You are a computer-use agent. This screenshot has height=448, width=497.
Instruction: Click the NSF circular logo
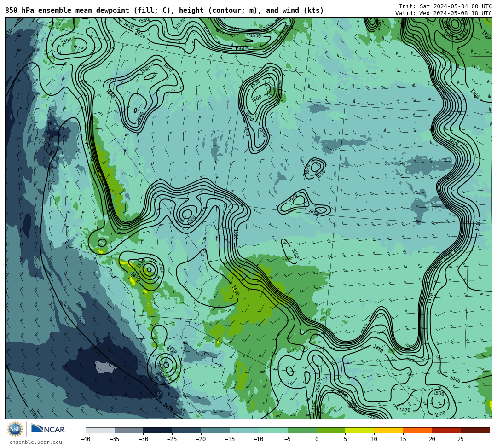click(x=15, y=430)
